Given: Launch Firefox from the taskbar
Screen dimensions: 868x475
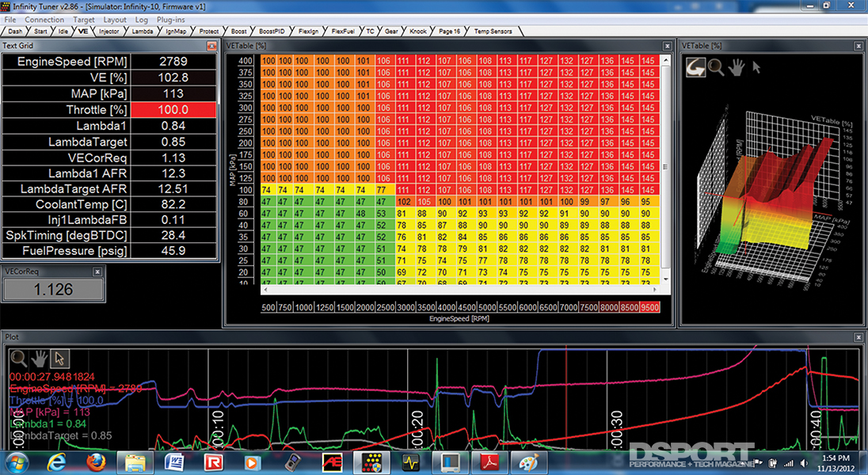Looking at the screenshot, I should click(97, 462).
